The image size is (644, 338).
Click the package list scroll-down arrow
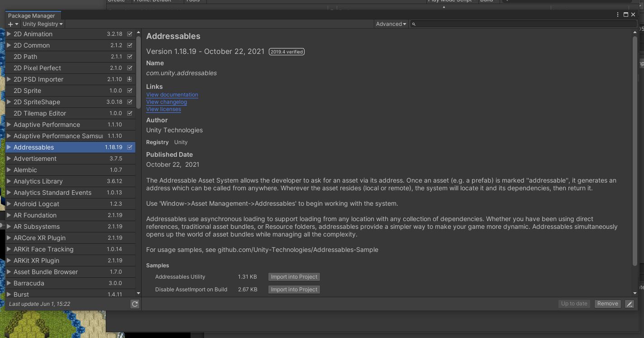pos(138,294)
